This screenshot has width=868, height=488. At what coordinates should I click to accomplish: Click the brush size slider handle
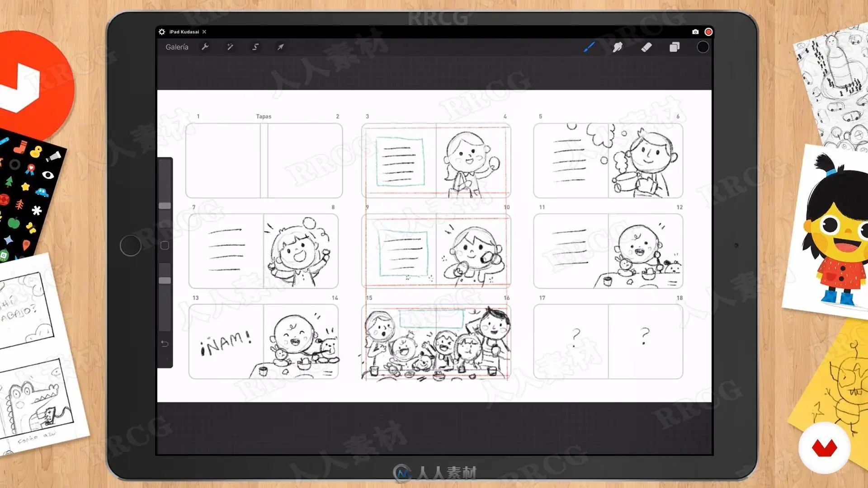(165, 206)
